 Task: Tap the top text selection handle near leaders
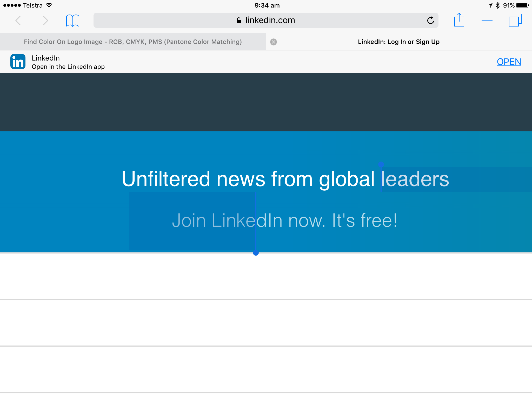[x=381, y=164]
